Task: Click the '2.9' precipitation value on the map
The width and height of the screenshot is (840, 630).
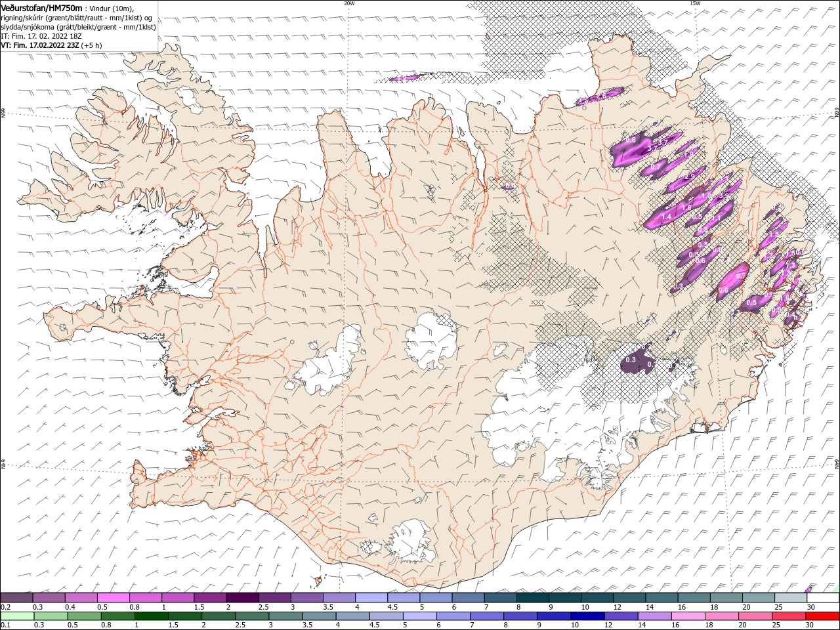Action: coord(689,177)
